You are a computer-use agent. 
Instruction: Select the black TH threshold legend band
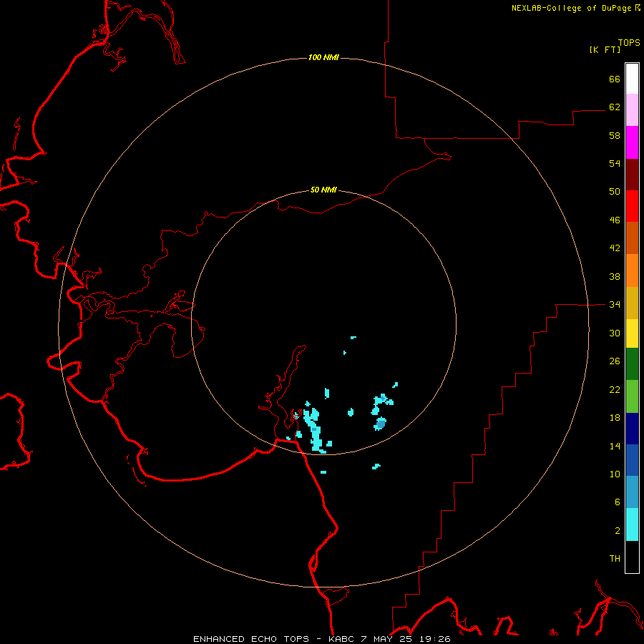point(632,557)
